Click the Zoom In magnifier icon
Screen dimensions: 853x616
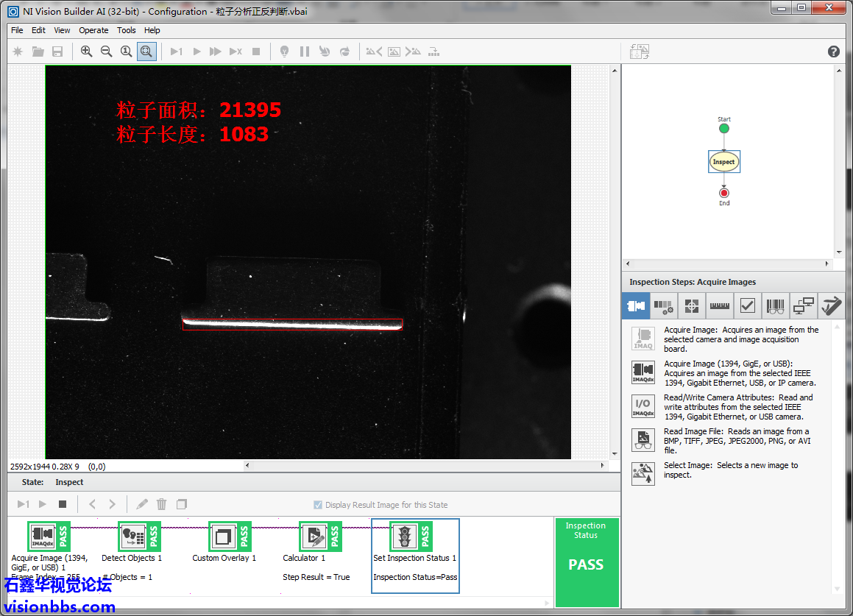tap(86, 52)
